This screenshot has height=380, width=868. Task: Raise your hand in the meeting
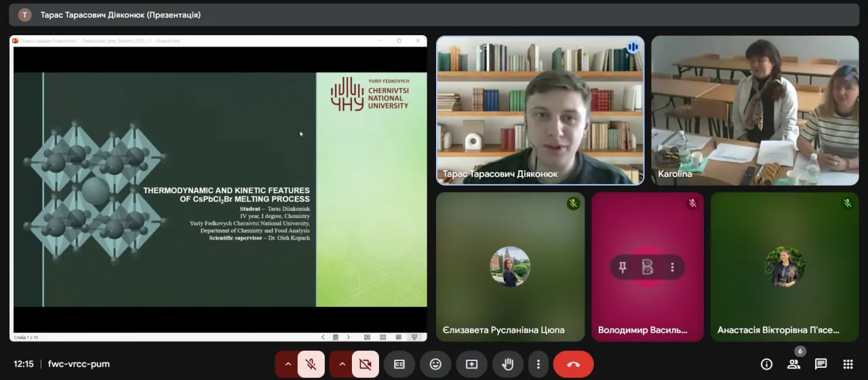point(507,364)
